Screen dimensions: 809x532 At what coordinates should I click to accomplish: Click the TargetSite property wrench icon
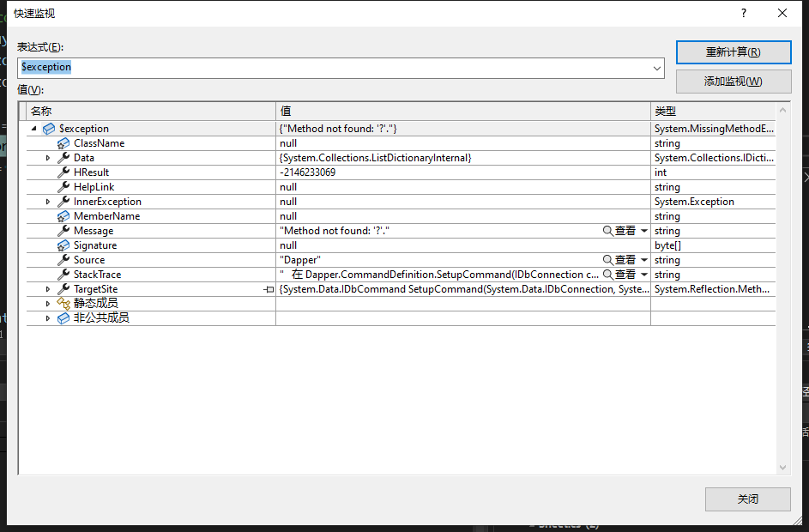[x=63, y=289]
